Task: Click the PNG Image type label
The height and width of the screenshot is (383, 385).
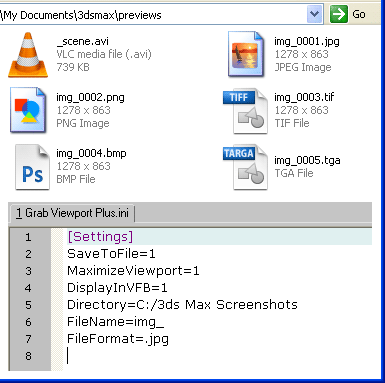Action: click(x=83, y=123)
